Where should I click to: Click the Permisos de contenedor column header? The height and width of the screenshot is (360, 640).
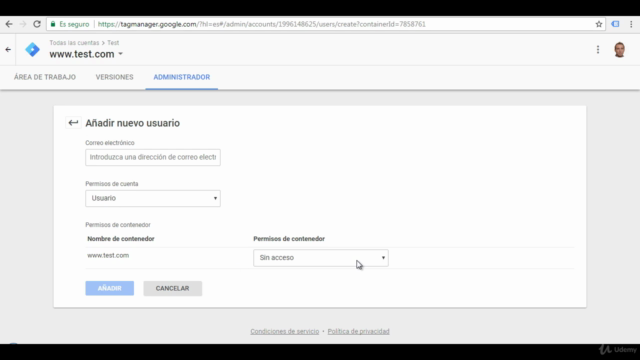289,239
